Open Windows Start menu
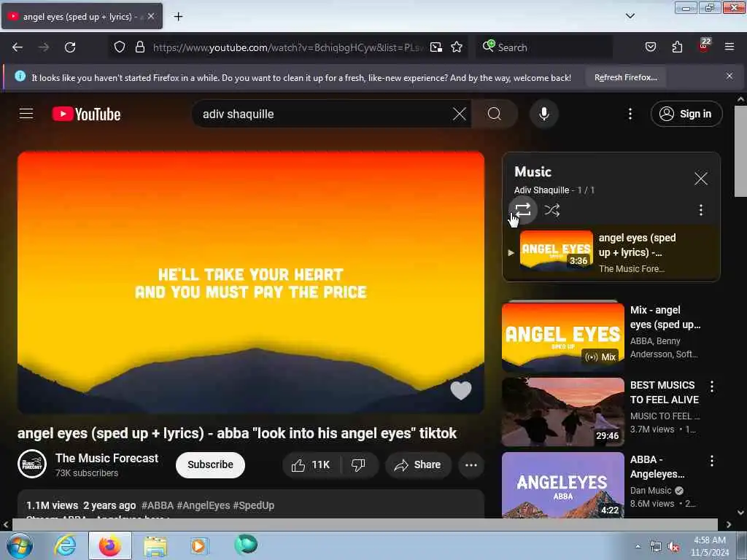The image size is (747, 560). (19, 545)
